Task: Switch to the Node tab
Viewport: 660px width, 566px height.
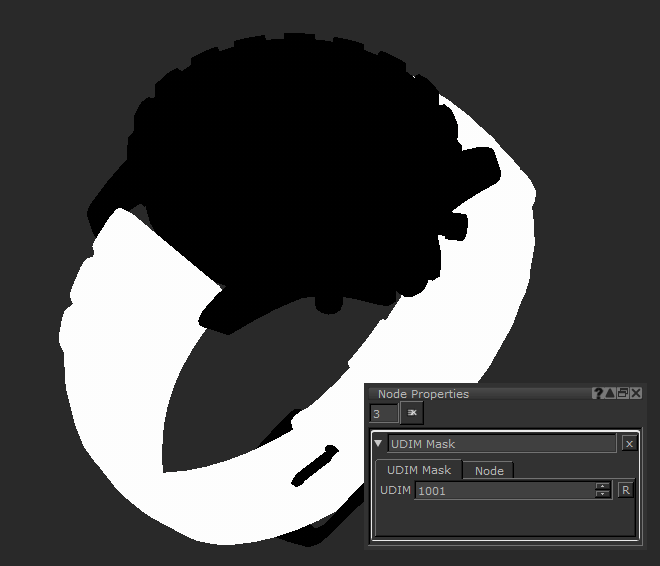Action: (x=489, y=471)
